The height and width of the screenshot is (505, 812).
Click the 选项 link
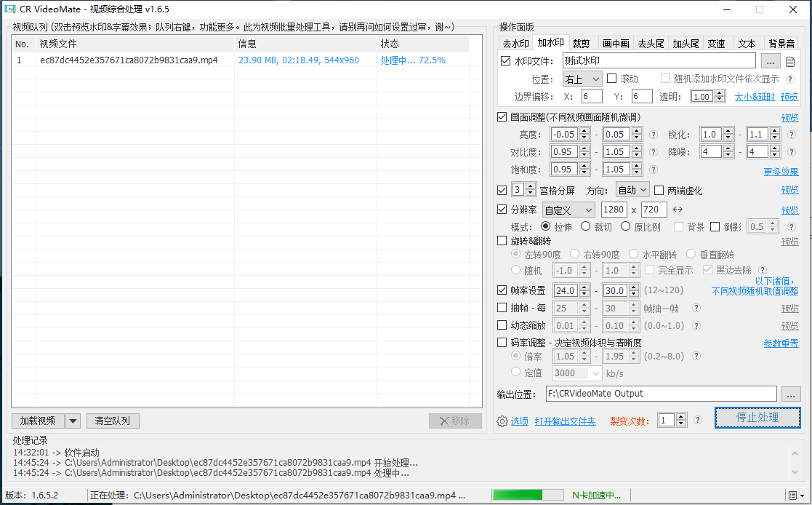click(x=520, y=421)
